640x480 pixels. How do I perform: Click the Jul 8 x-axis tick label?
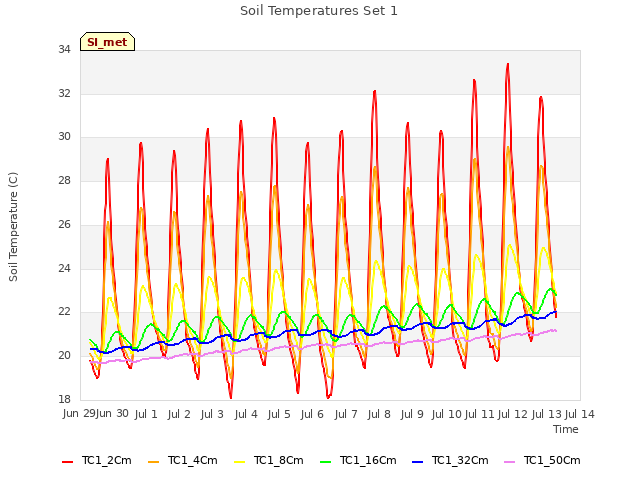[x=379, y=414]
